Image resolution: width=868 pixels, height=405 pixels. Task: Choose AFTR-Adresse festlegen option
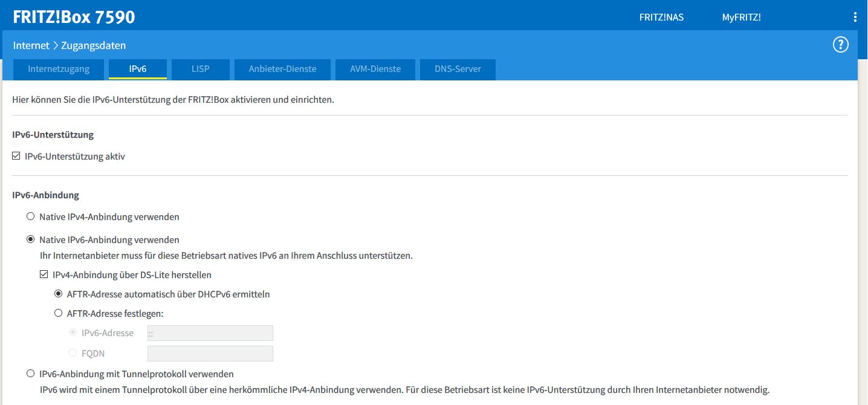click(x=59, y=313)
